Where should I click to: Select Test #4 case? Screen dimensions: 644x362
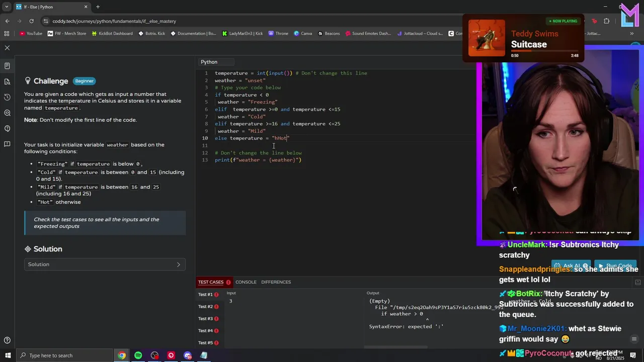(x=208, y=331)
